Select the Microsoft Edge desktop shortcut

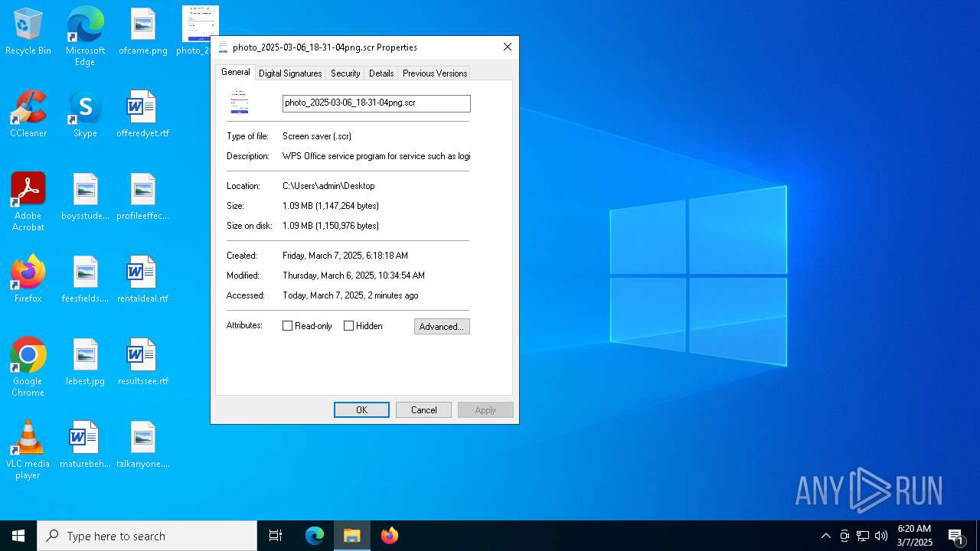[x=85, y=36]
